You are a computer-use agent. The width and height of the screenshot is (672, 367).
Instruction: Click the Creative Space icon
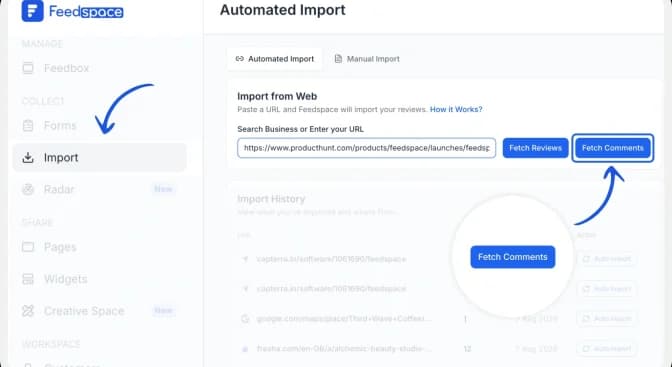tap(28, 311)
